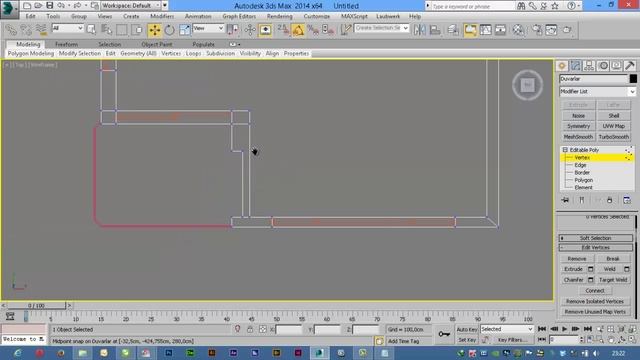Viewport: 640px width, 360px height.
Task: Toggle Absolute mode transform type-in icon
Action: pyautogui.click(x=262, y=329)
